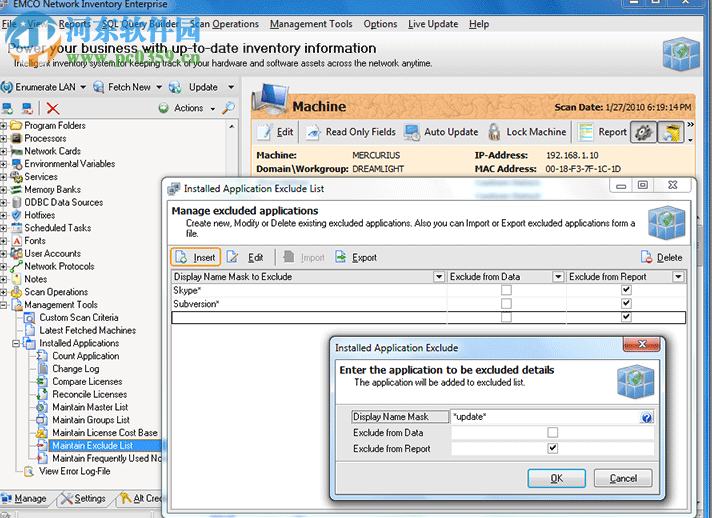The height and width of the screenshot is (518, 712).
Task: Select Count Application in tree
Action: 85,356
